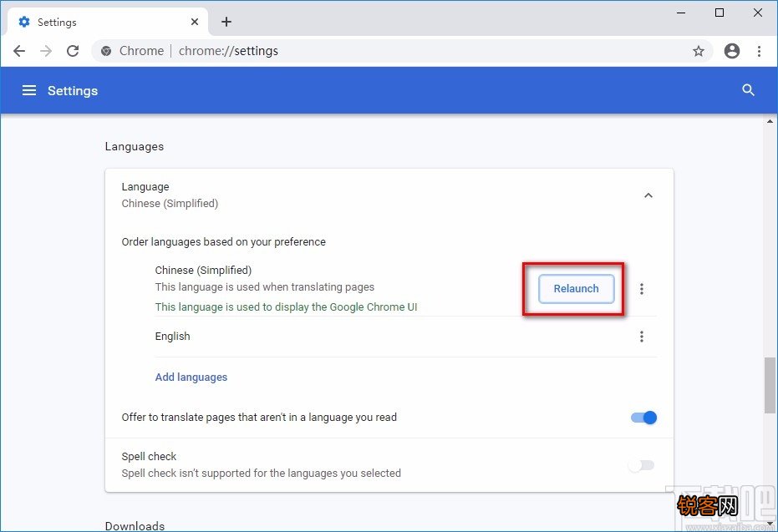
Task: Reload the page with the refresh icon
Action: click(73, 51)
